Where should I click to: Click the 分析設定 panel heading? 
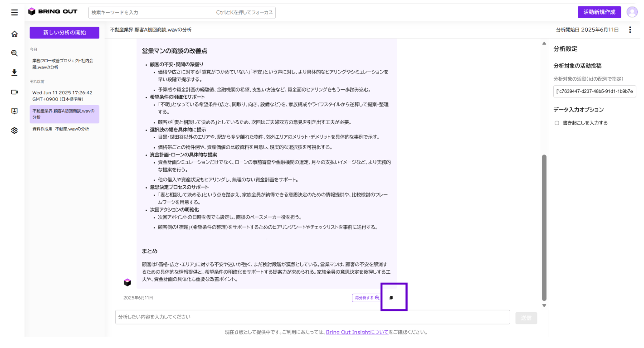pos(566,49)
